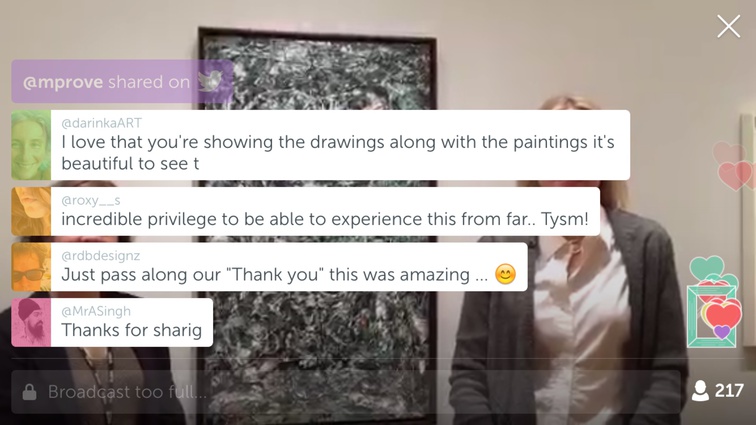The height and width of the screenshot is (425, 756).
Task: Select the 217 viewers count
Action: [729, 391]
